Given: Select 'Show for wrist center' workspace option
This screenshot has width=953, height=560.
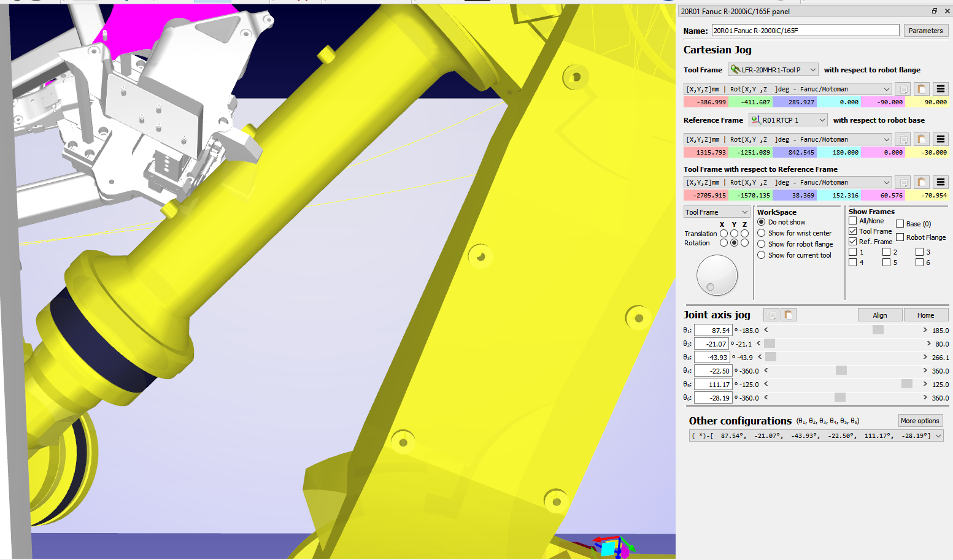Looking at the screenshot, I should pyautogui.click(x=762, y=233).
